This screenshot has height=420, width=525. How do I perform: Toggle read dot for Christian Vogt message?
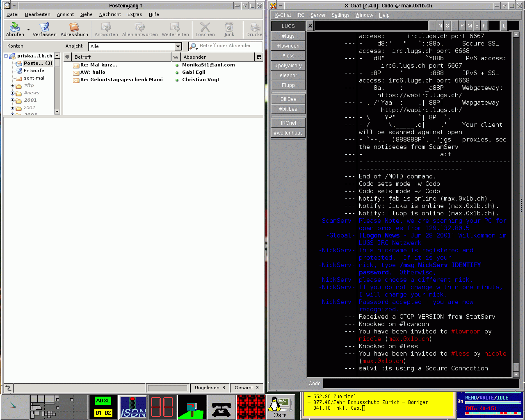pos(177,80)
